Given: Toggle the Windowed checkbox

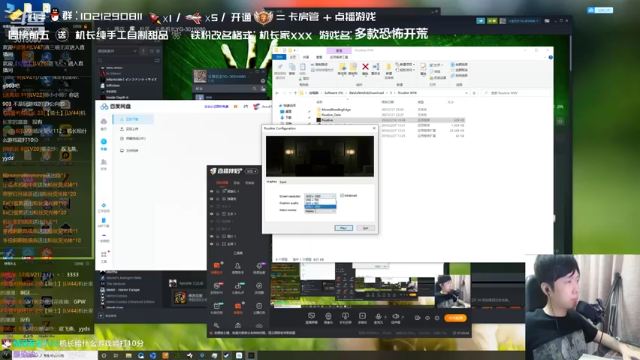Looking at the screenshot, I should point(342,196).
